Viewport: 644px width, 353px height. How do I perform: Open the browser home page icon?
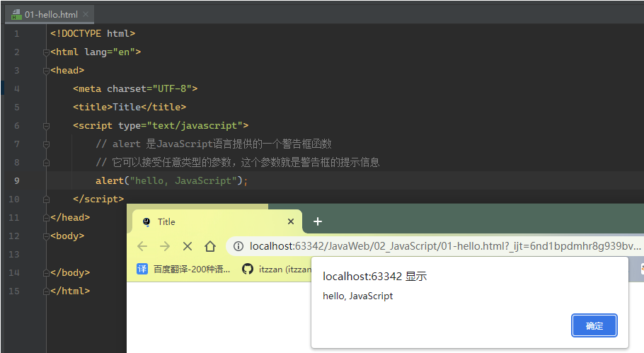point(210,246)
